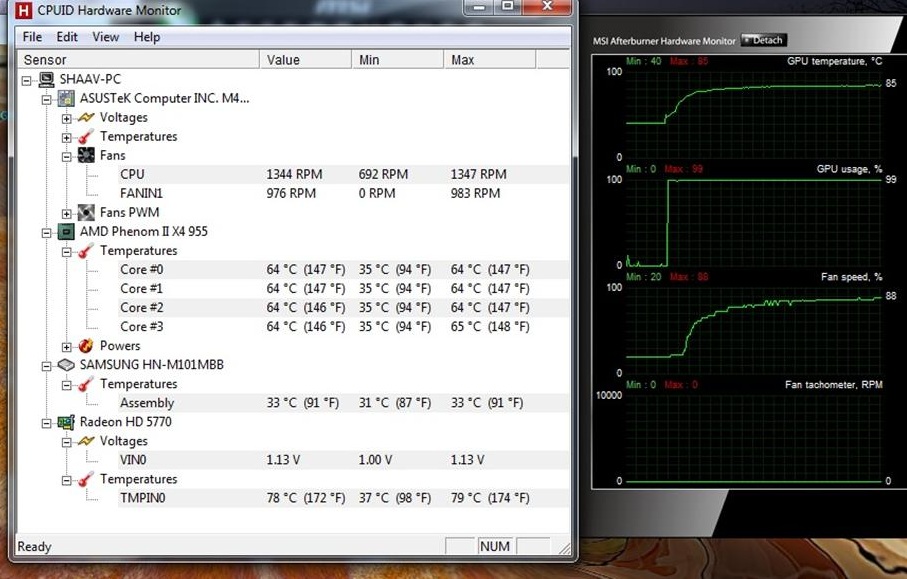This screenshot has height=579, width=907.
Task: Click the Radeon Voltages lightning icon
Action: pyautogui.click(x=86, y=441)
